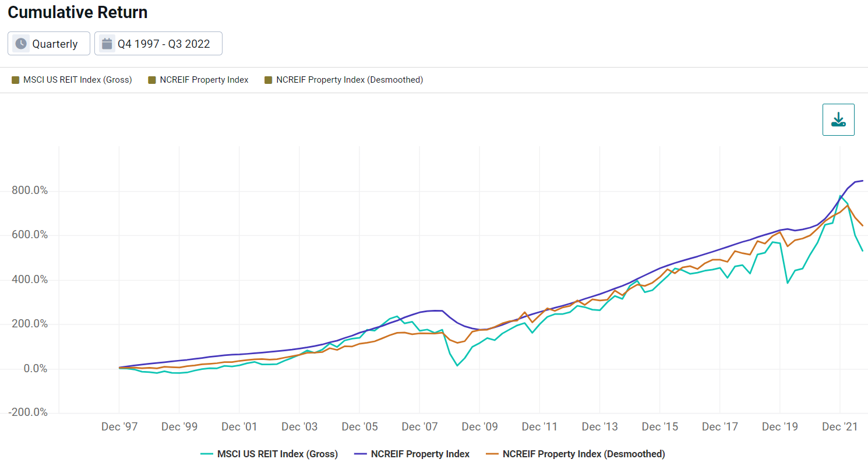
Task: Select MSCI US REIT Index (Gross) label in top legend
Action: 77,80
